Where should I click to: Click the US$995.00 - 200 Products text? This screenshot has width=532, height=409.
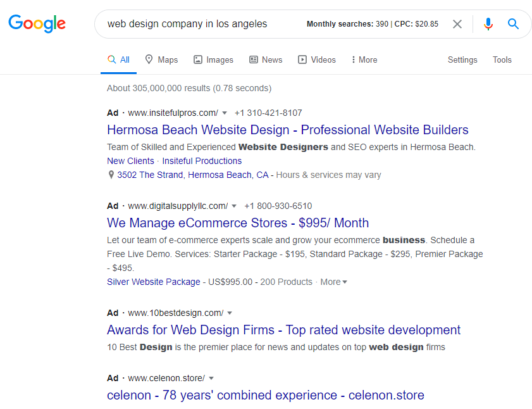(x=260, y=282)
